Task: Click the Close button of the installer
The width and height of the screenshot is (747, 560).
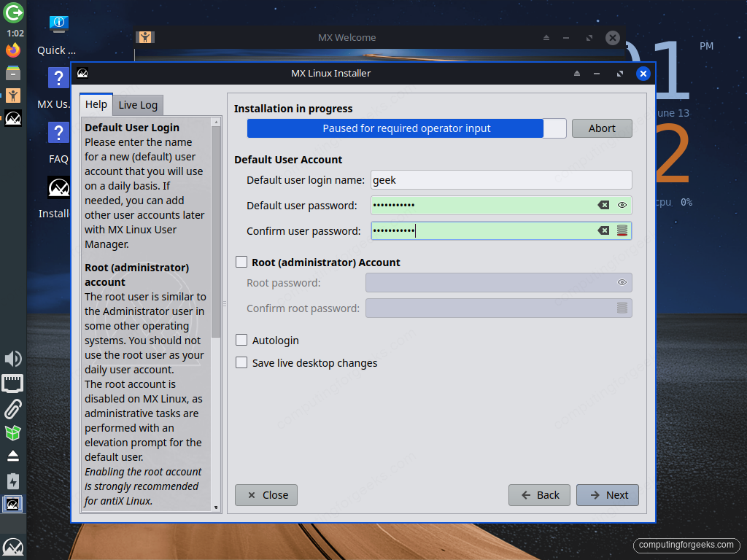Action: click(266, 495)
